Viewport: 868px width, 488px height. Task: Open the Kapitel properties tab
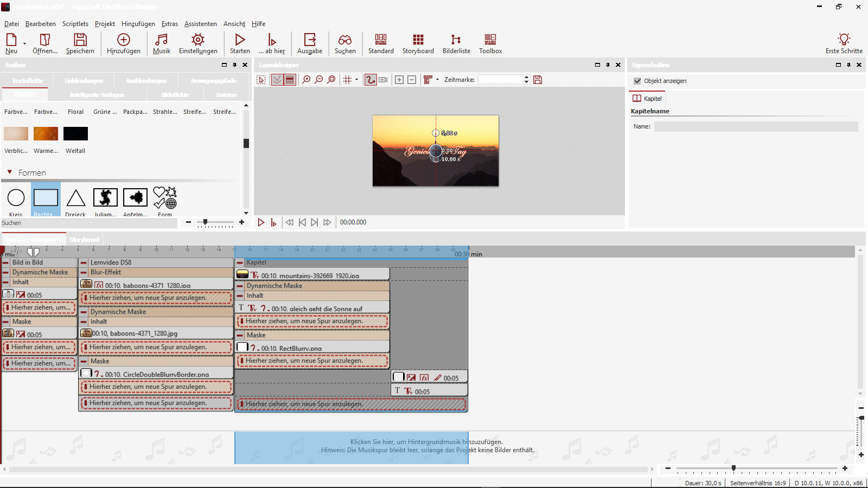coord(647,99)
